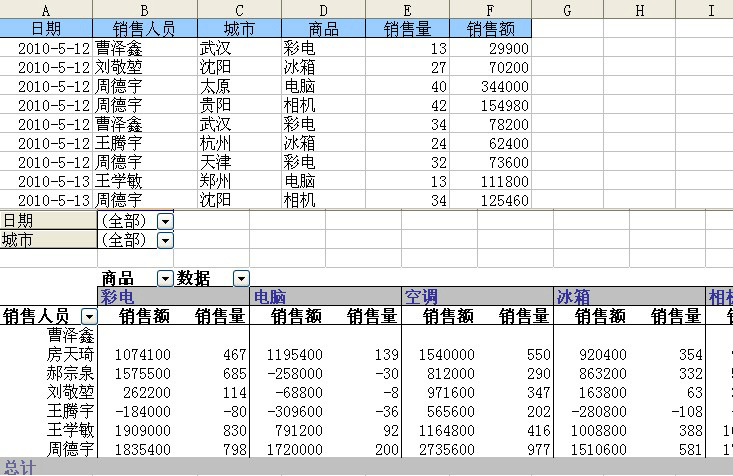The width and height of the screenshot is (733, 476).
Task: Click the 天津 city cell
Action: coord(239,162)
